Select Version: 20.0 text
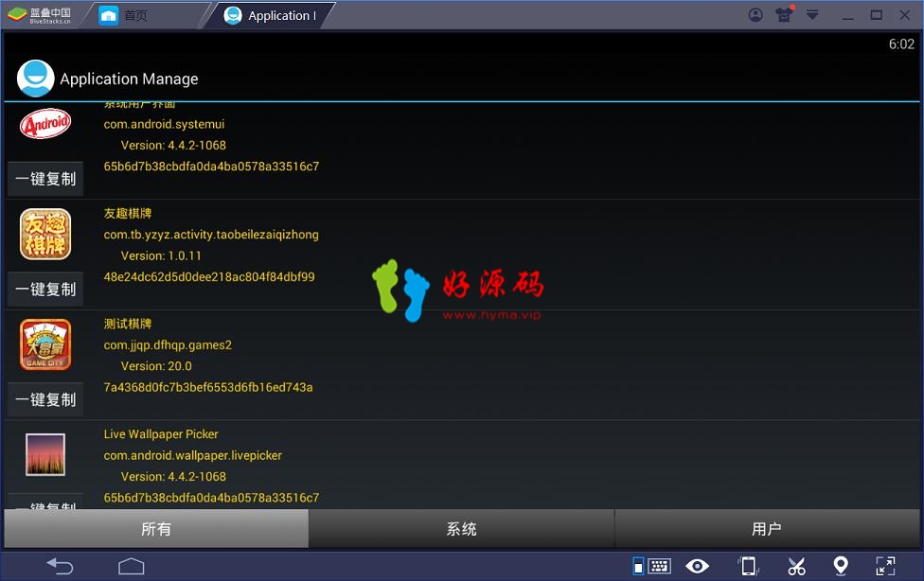The width and height of the screenshot is (924, 581). (156, 366)
